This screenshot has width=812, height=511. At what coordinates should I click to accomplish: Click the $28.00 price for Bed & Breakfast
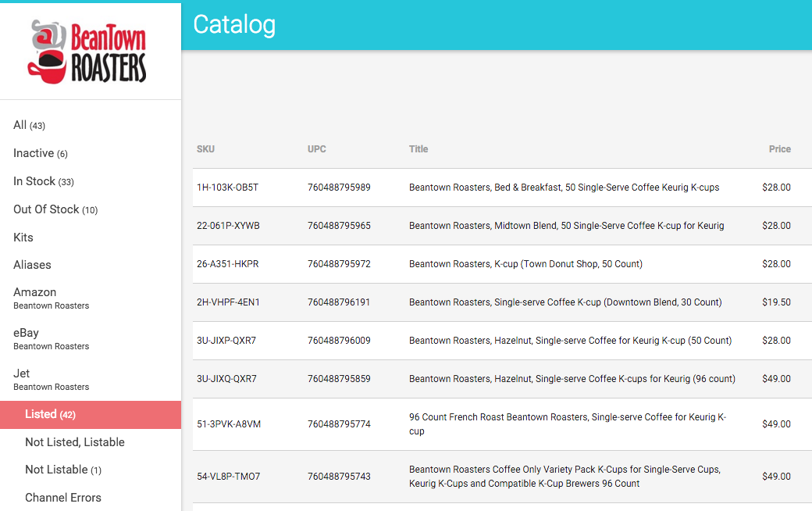[x=776, y=188]
